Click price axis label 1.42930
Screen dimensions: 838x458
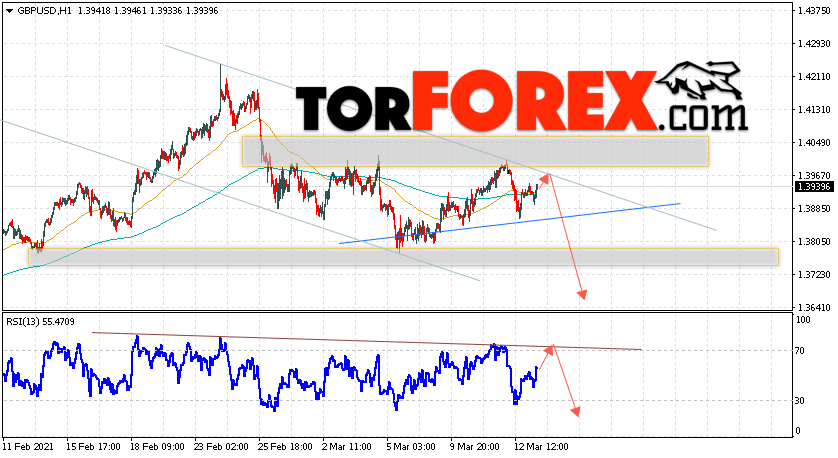click(x=814, y=43)
